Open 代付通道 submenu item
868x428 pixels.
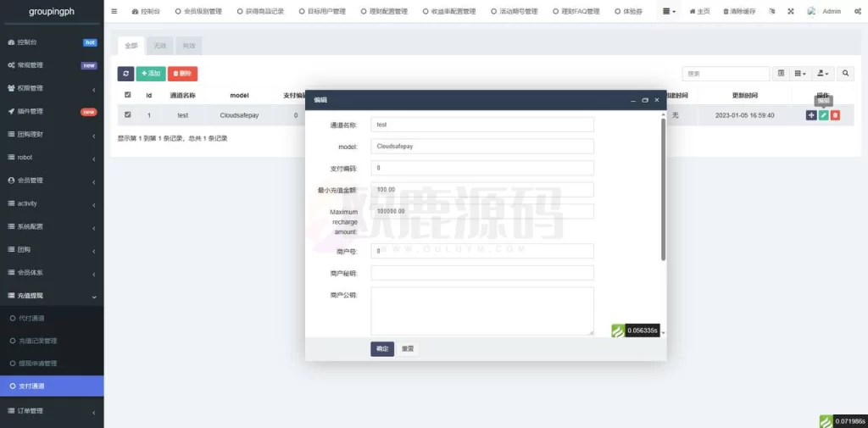(x=52, y=319)
